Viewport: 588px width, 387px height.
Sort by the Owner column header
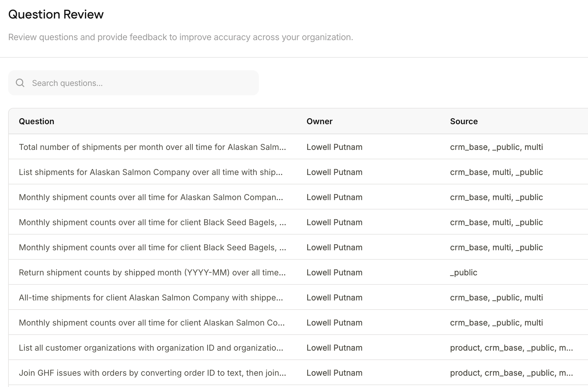(319, 121)
